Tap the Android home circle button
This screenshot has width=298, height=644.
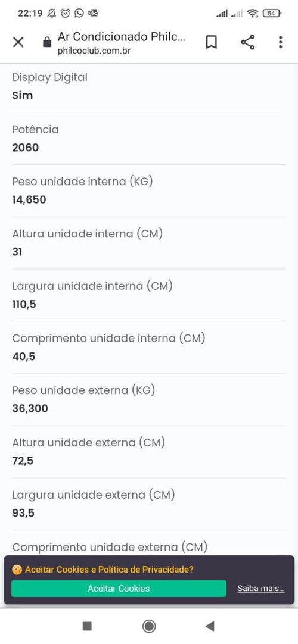149,626
